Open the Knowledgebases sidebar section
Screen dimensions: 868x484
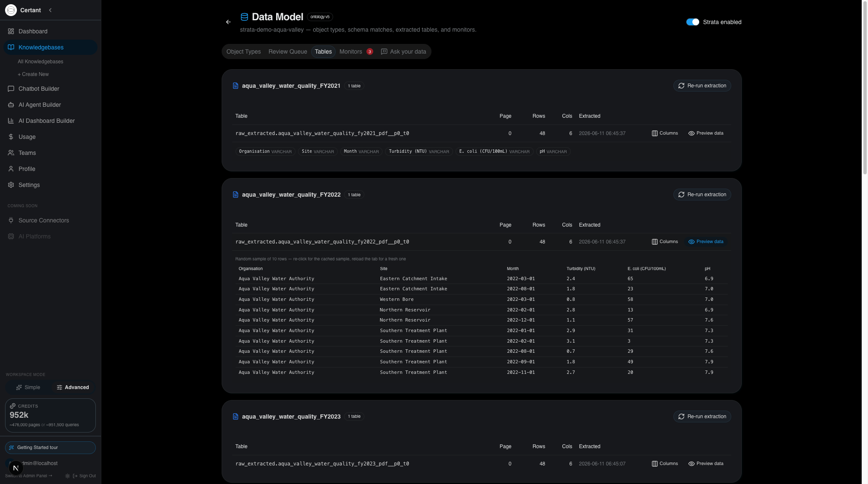tap(51, 47)
